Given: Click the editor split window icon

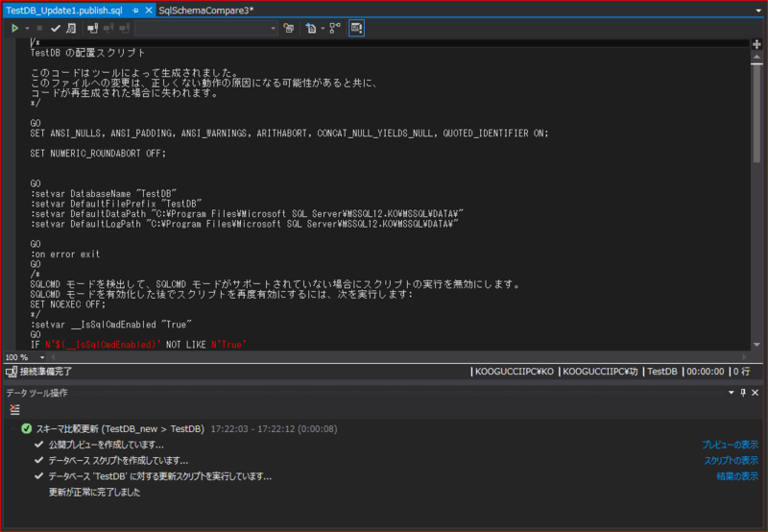Looking at the screenshot, I should 756,44.
